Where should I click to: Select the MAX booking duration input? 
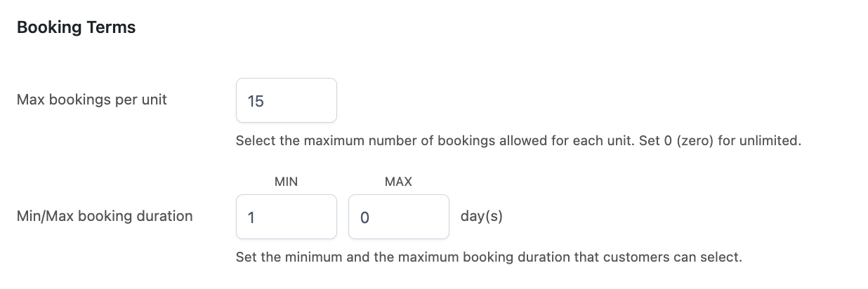click(x=398, y=217)
